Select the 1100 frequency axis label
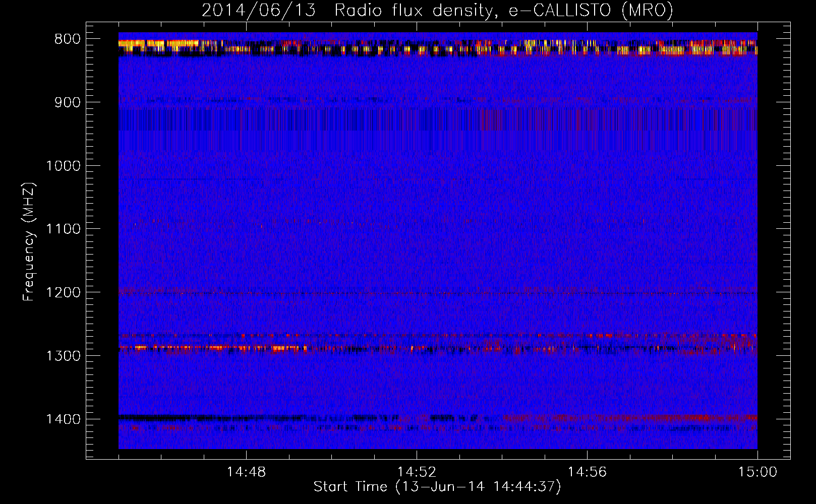This screenshot has height=504, width=816. (64, 229)
